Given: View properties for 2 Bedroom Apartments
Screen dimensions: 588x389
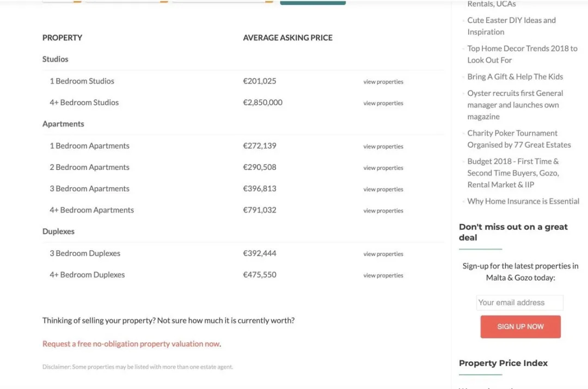Looking at the screenshot, I should [383, 168].
